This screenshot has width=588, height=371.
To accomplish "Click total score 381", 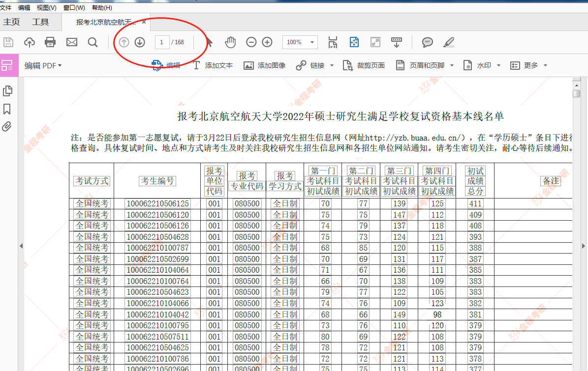I will (475, 314).
